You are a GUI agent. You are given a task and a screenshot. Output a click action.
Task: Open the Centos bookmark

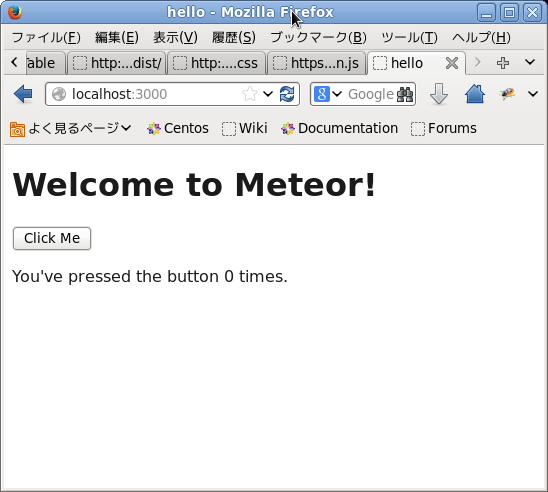click(178, 129)
